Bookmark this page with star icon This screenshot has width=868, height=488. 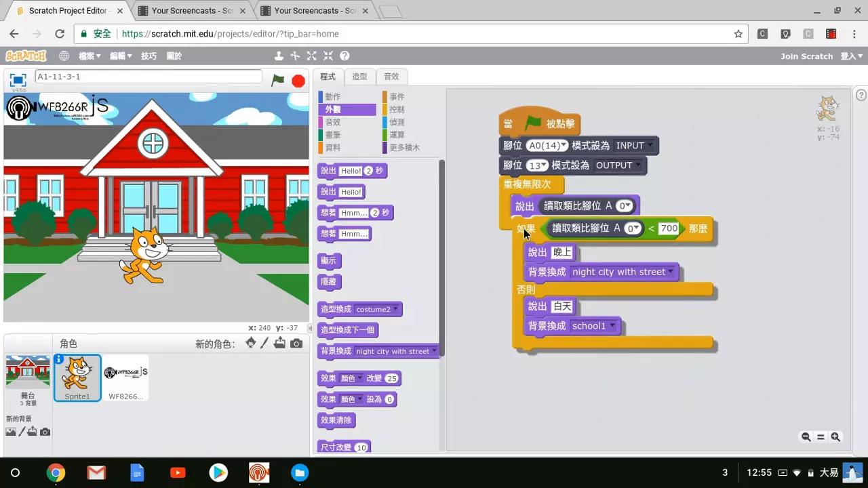[x=738, y=34]
